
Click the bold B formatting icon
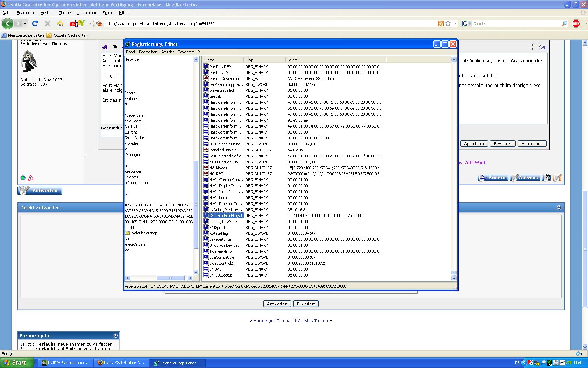click(115, 47)
